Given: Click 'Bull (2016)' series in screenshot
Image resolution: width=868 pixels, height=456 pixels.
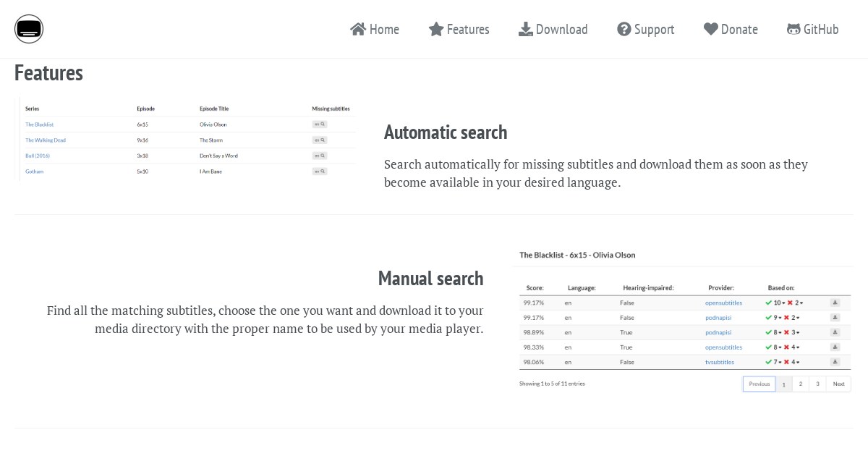Looking at the screenshot, I should pyautogui.click(x=38, y=156).
